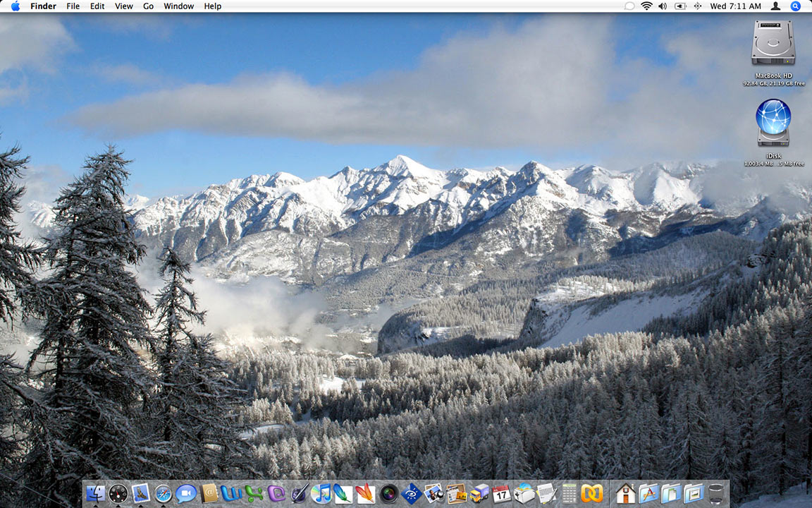Screen dimensions: 812x508
Task: Open the Edit menu
Action: [97, 6]
